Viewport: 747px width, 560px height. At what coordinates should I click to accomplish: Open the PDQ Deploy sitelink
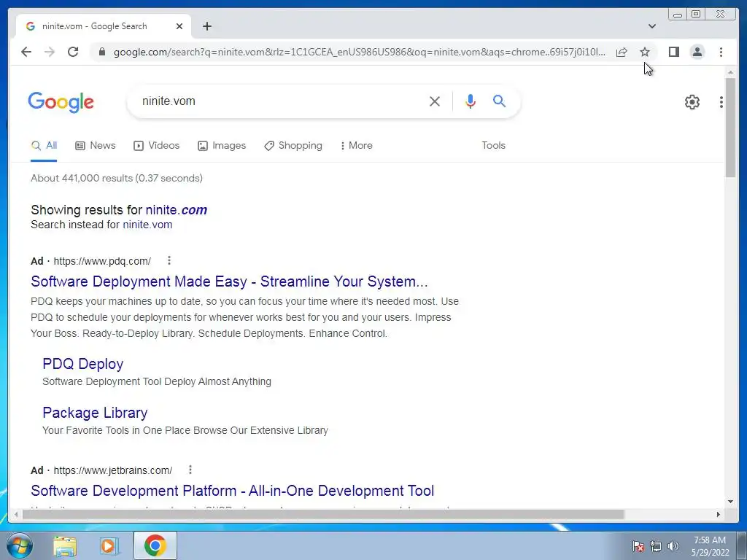(x=83, y=364)
